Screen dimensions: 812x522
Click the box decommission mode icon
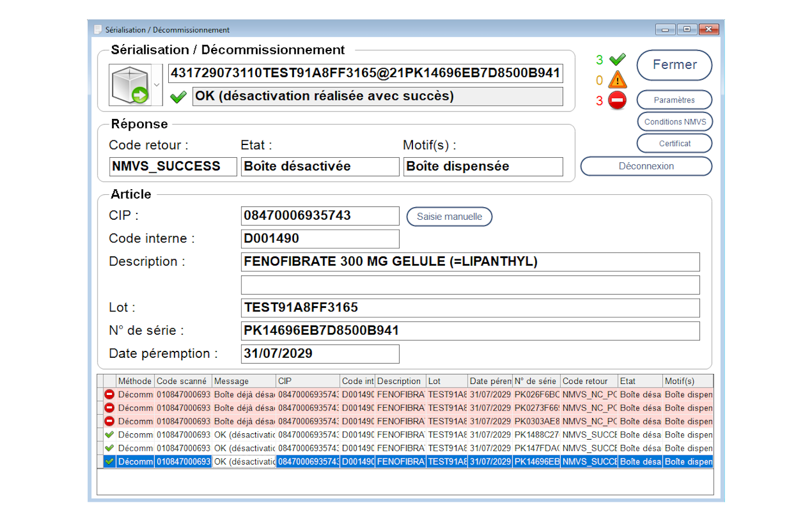130,85
